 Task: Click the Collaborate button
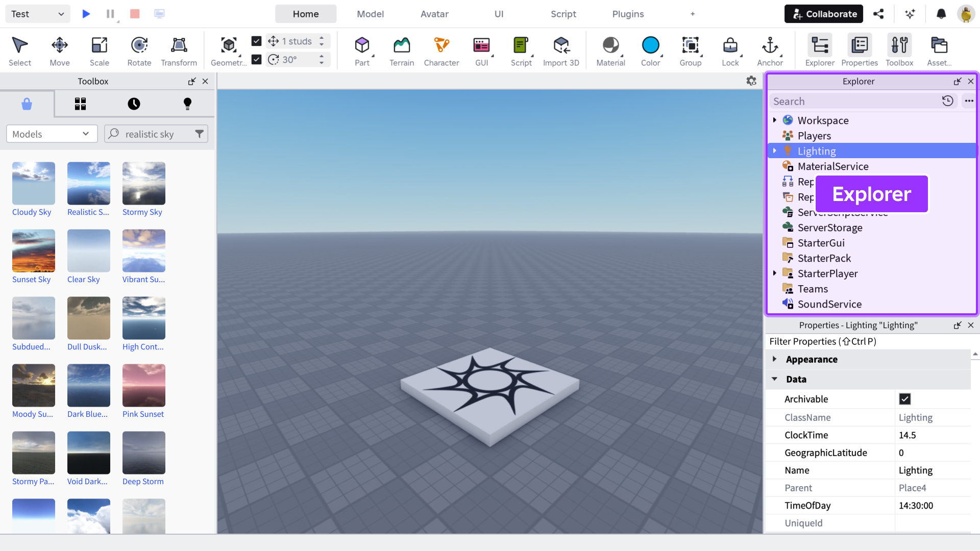(824, 14)
